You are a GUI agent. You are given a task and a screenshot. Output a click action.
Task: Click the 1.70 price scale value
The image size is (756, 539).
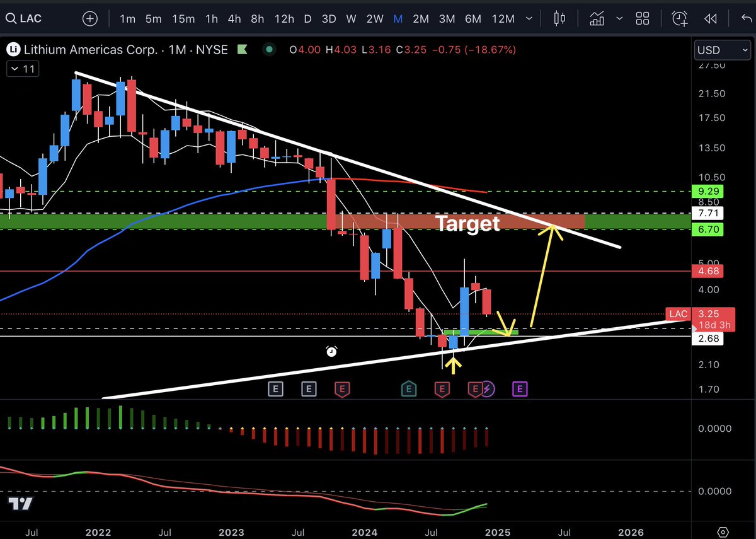[x=710, y=389]
